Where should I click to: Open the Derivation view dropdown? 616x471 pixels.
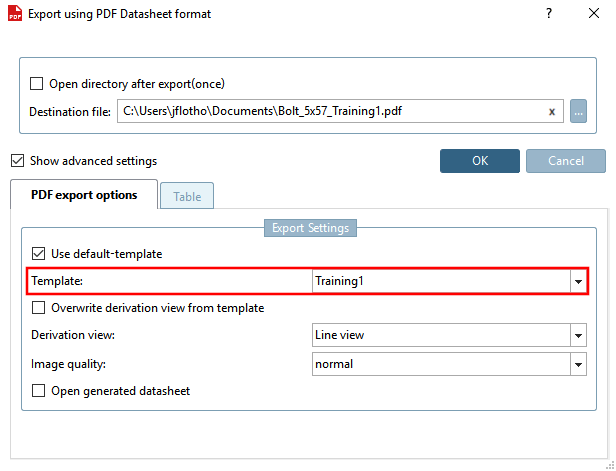[577, 336]
